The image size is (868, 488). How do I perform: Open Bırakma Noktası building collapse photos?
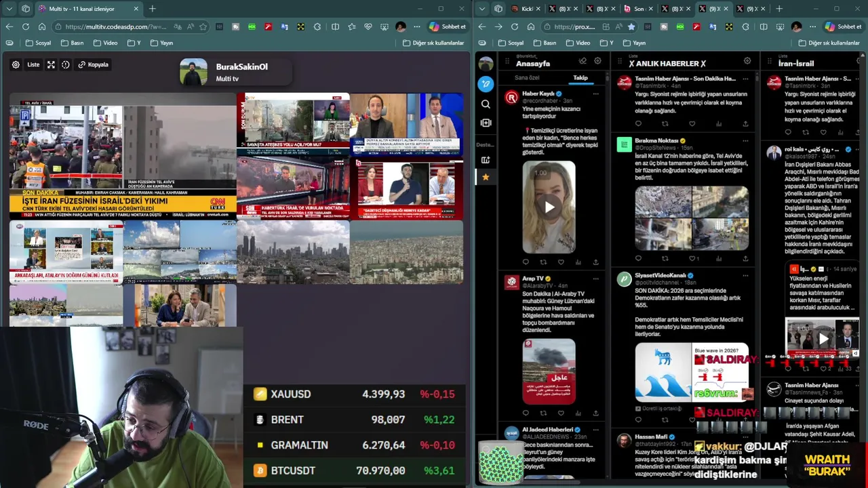click(692, 218)
